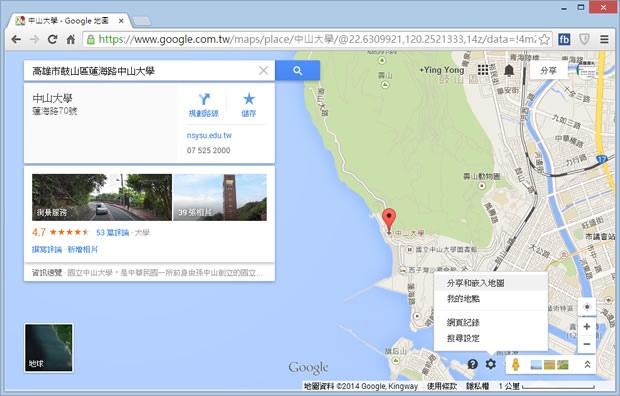Click the 使用條款 terms link

pyautogui.click(x=442, y=386)
